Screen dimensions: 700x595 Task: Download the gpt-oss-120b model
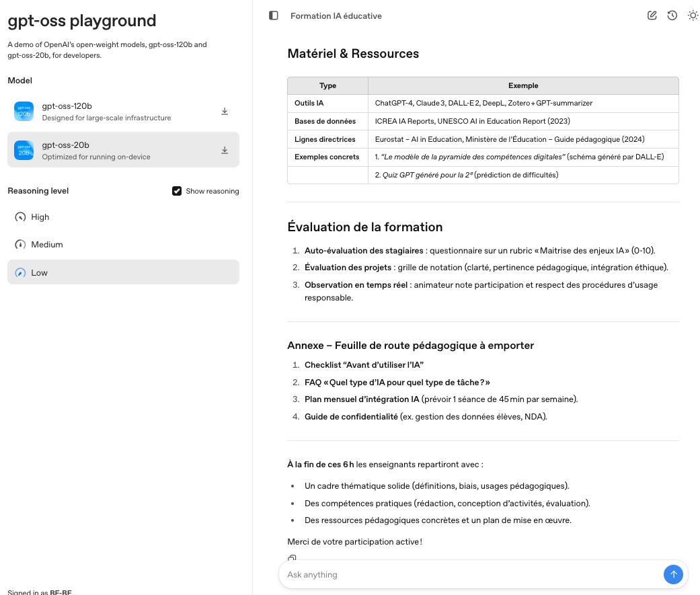pos(225,112)
